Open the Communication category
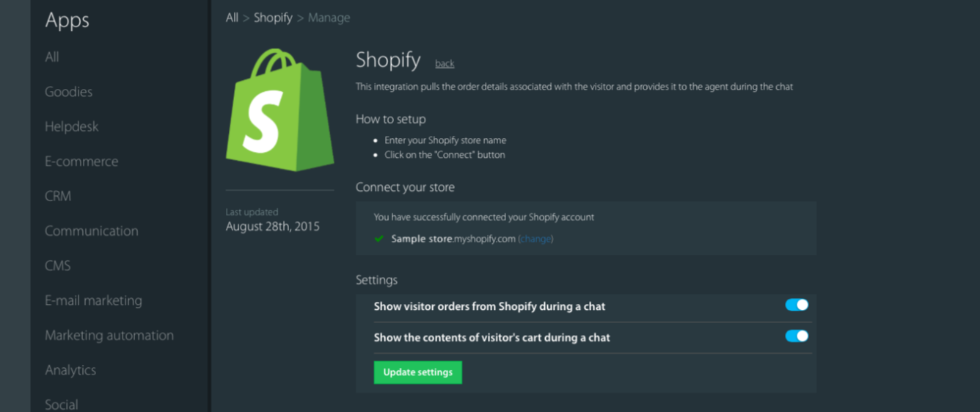Viewport: 980px width, 412px height. tap(91, 231)
